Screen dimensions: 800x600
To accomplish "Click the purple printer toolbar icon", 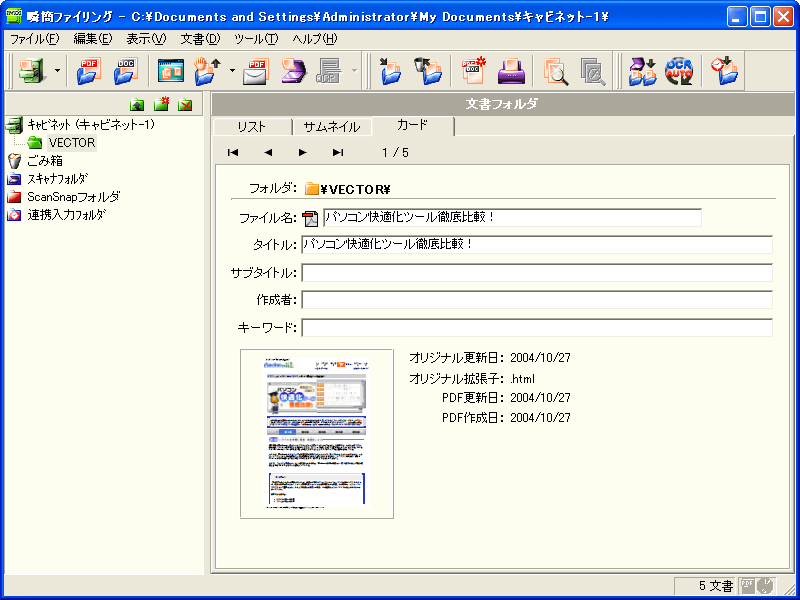I will pos(511,71).
